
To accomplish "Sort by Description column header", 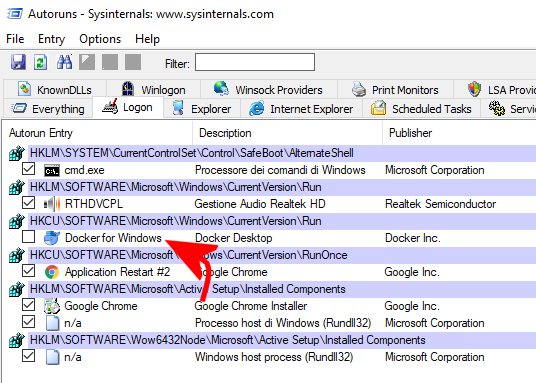I will pyautogui.click(x=287, y=133).
